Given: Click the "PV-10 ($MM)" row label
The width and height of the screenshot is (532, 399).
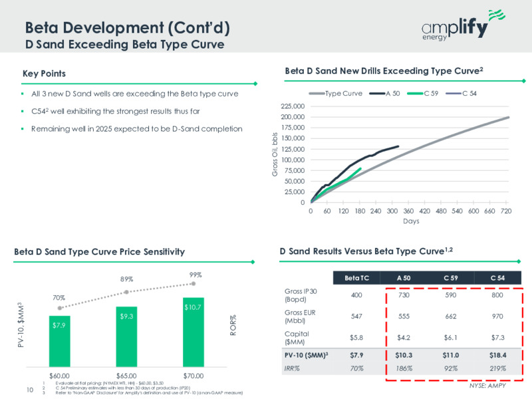Looking at the screenshot, I should [x=306, y=355].
